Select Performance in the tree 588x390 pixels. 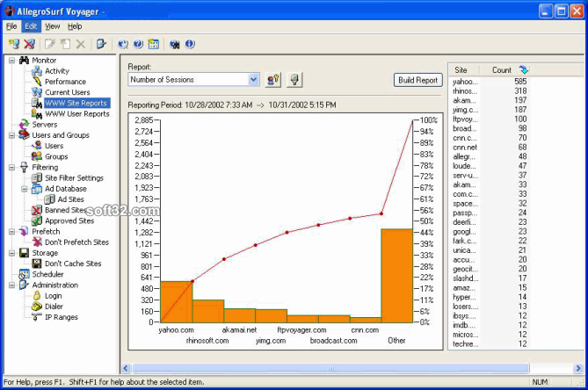[x=65, y=82]
